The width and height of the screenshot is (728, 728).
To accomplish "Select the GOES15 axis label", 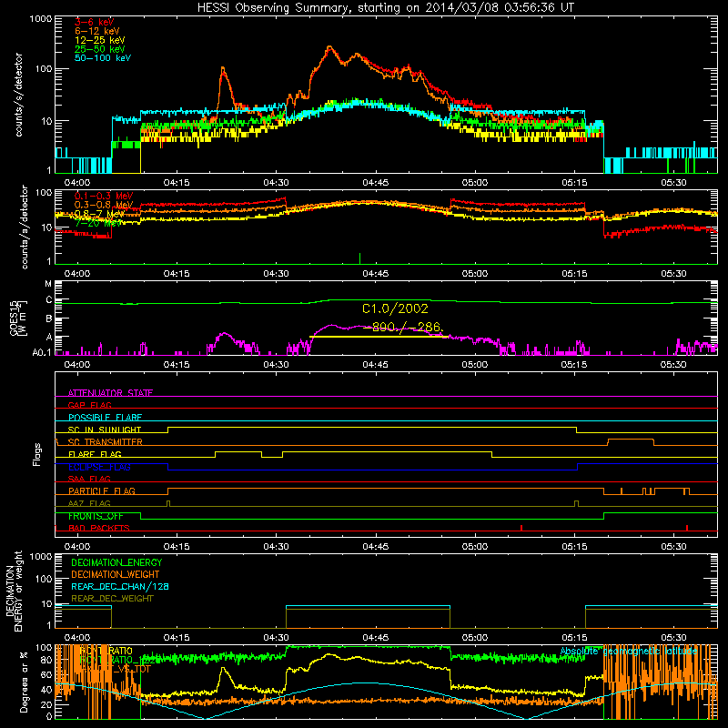I will (18, 318).
